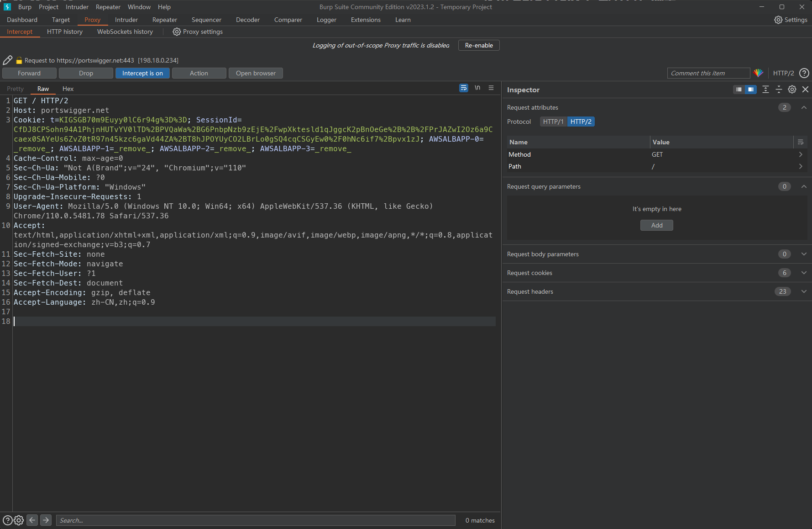Switch editor to Hex view
Viewport: 812px width, 529px height.
[x=68, y=89]
